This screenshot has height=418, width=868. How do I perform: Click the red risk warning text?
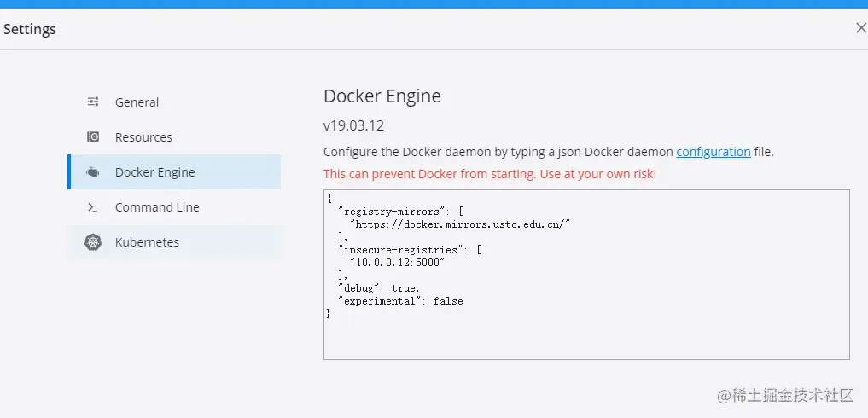[489, 174]
